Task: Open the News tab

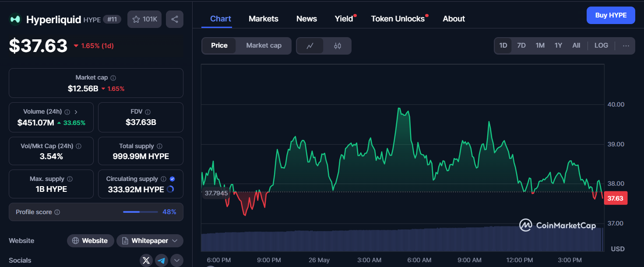Action: tap(306, 19)
